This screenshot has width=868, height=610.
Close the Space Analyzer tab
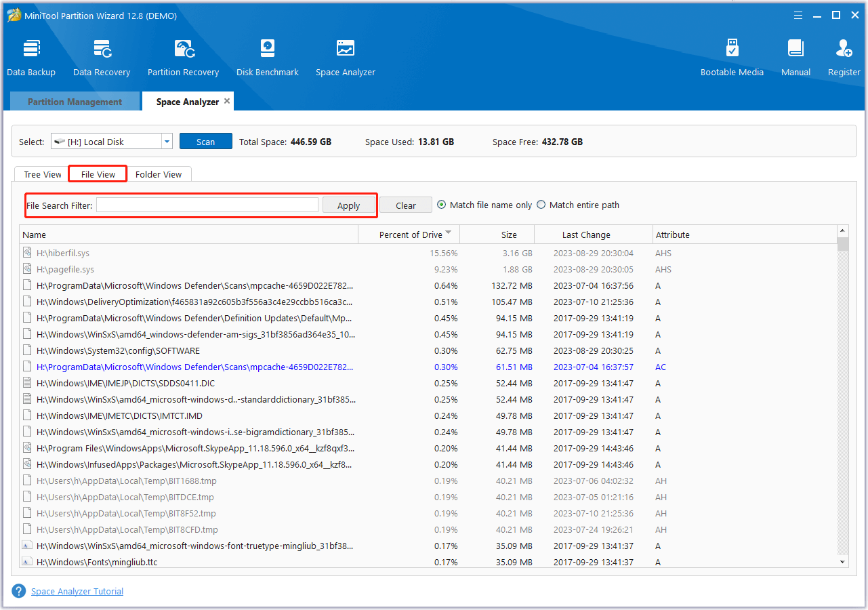[227, 101]
